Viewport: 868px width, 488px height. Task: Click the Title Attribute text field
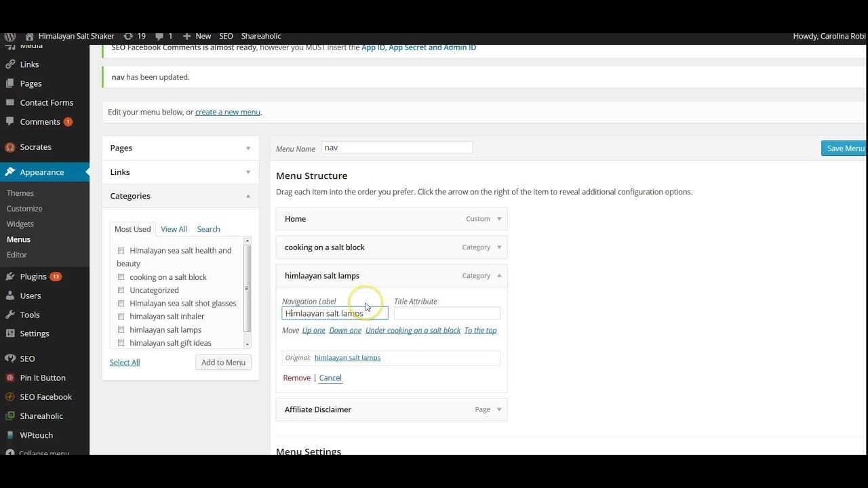coord(447,313)
